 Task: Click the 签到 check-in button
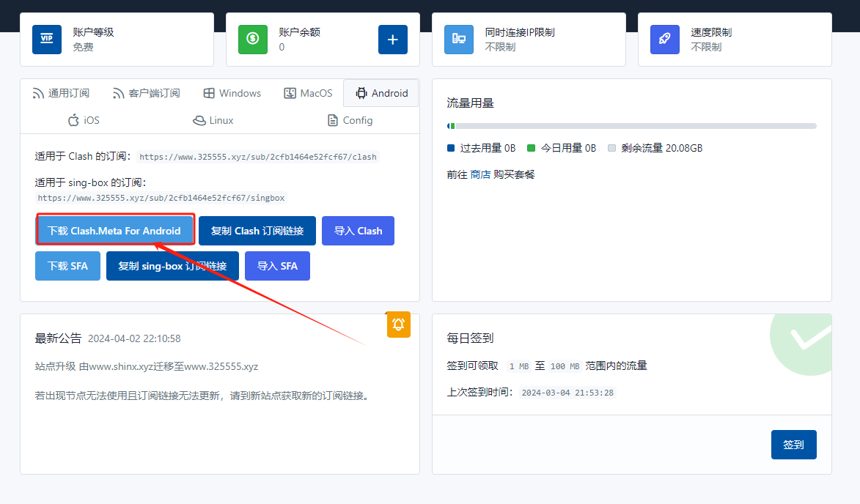[x=793, y=444]
